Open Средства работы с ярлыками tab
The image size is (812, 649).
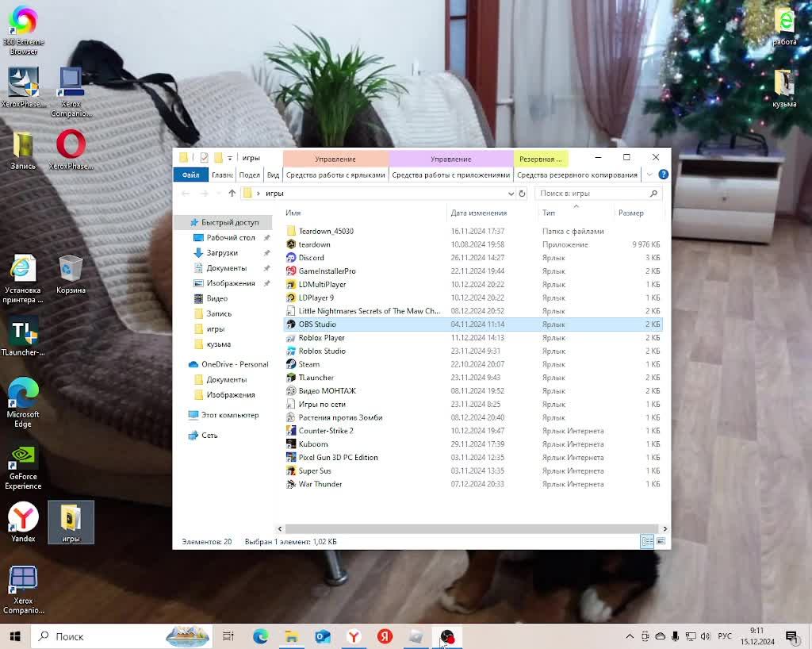[x=335, y=175]
